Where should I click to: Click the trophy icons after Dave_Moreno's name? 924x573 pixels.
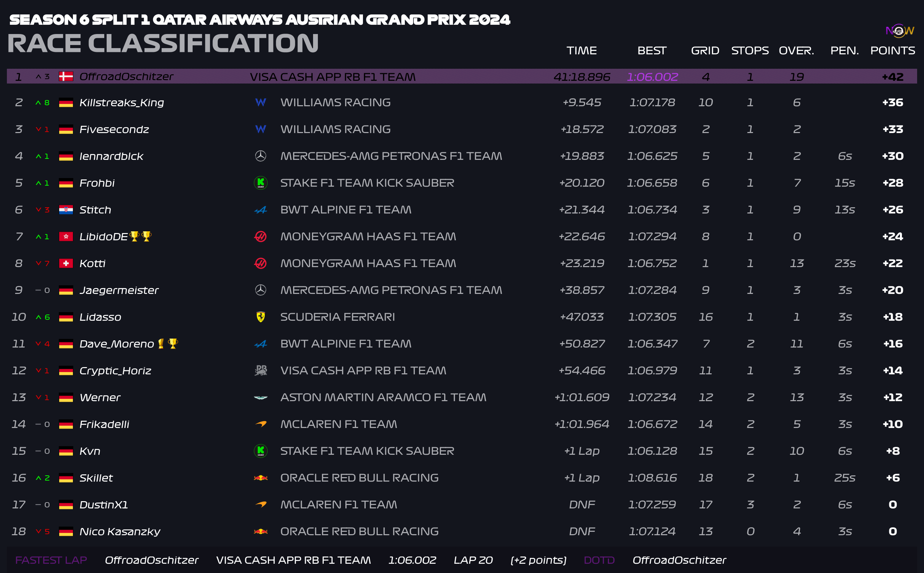(x=168, y=344)
